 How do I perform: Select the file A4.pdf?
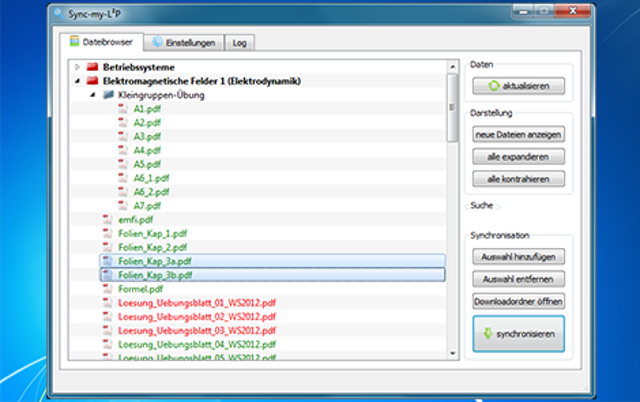[147, 151]
